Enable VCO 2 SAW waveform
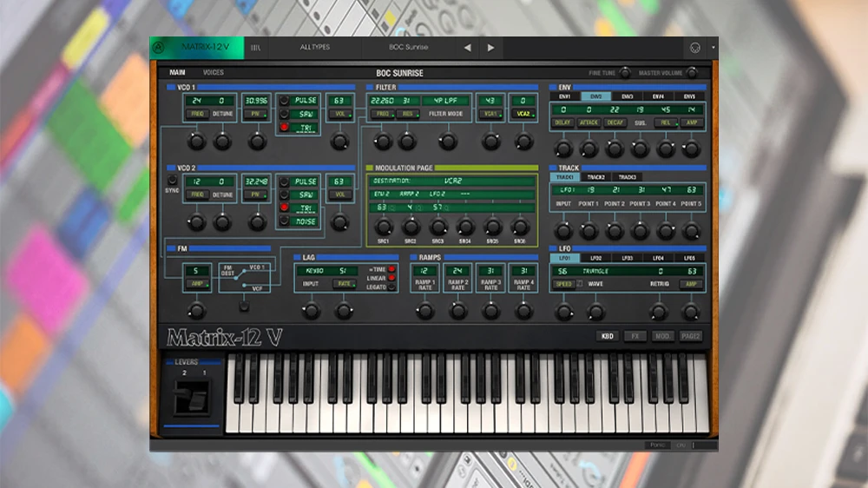Viewport: 868px width, 488px height. coord(284,195)
